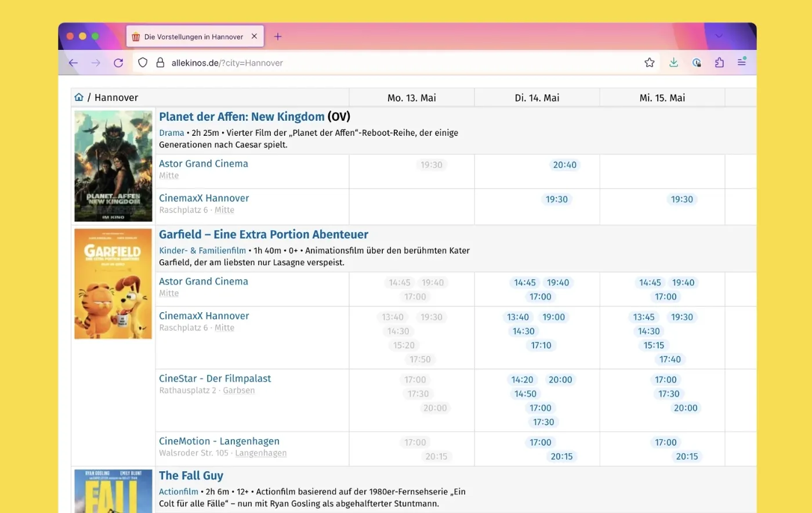
Task: Open the downloads icon in the toolbar
Action: [x=673, y=63]
